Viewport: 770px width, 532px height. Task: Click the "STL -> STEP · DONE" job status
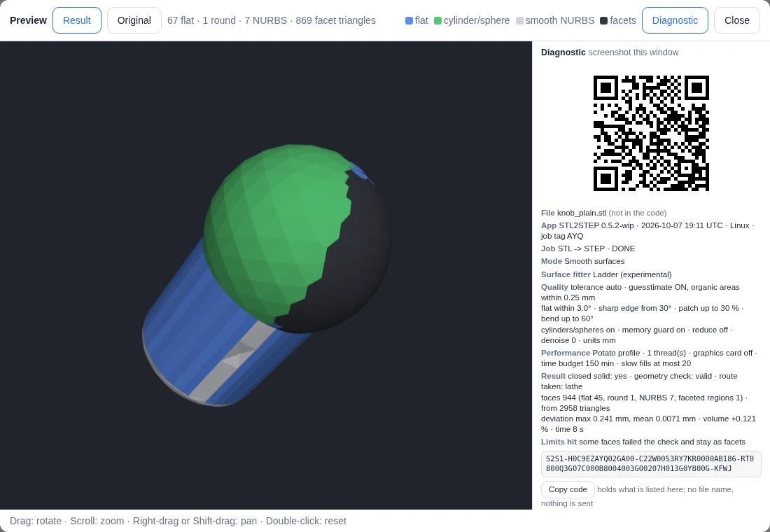click(596, 248)
